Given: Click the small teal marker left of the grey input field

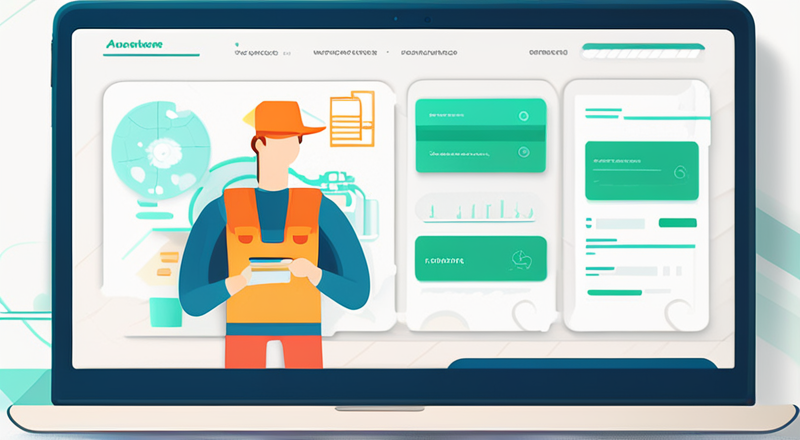Looking at the screenshot, I should pyautogui.click(x=589, y=223).
